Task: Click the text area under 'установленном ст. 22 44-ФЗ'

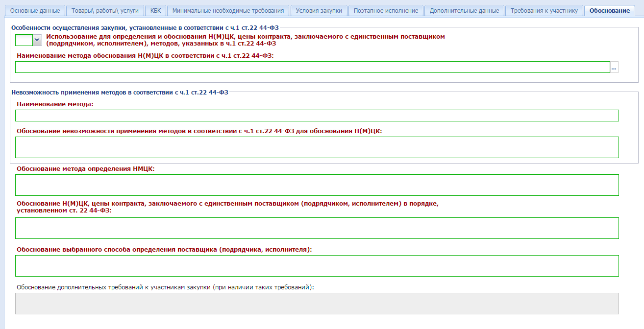Action: point(317,228)
